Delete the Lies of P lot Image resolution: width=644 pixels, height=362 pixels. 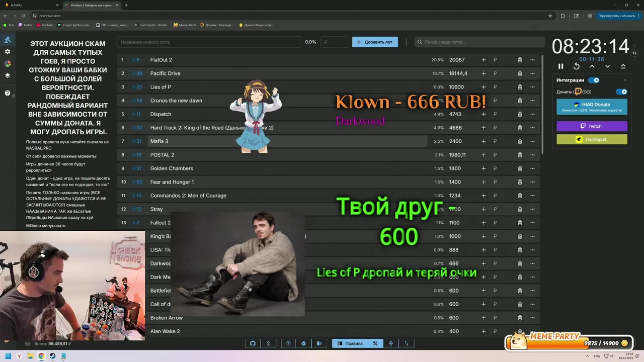pyautogui.click(x=520, y=87)
